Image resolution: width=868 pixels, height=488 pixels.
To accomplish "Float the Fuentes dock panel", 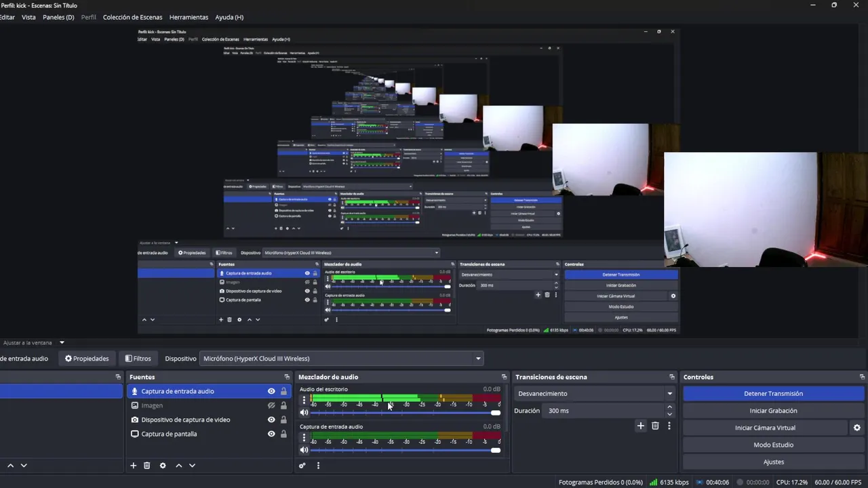I will pos(287,377).
